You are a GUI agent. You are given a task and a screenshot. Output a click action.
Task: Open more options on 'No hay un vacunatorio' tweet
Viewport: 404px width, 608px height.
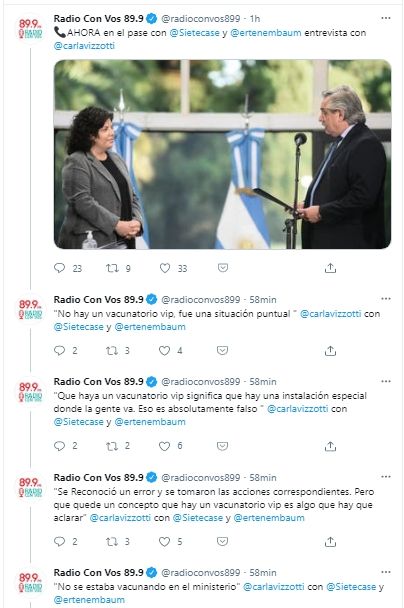[x=385, y=299]
